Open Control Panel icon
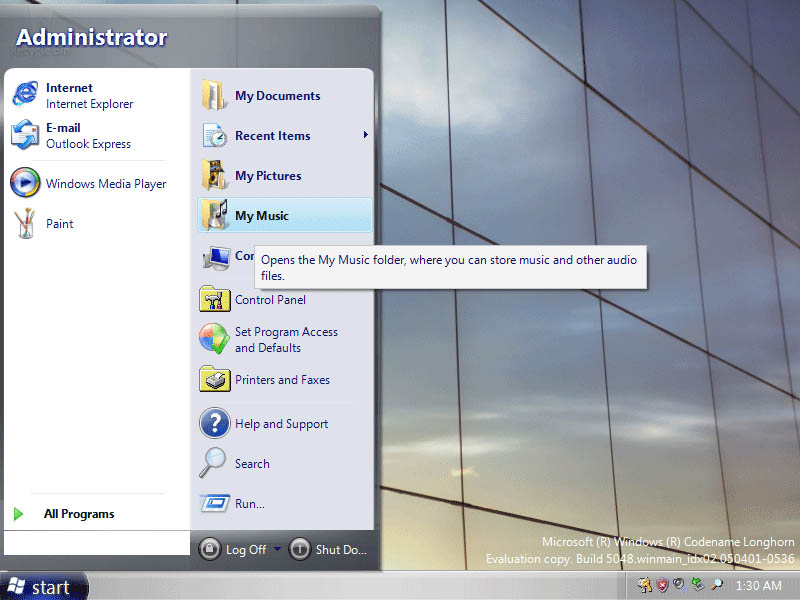This screenshot has width=800, height=600. [214, 299]
